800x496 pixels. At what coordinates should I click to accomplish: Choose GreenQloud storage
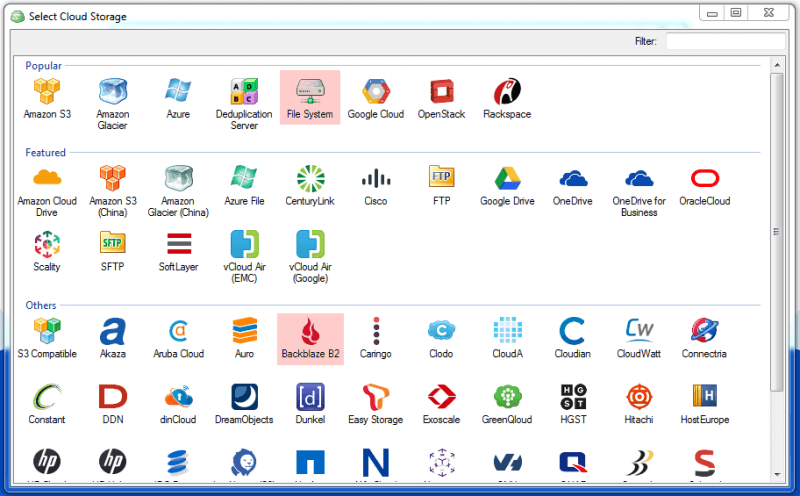point(507,404)
